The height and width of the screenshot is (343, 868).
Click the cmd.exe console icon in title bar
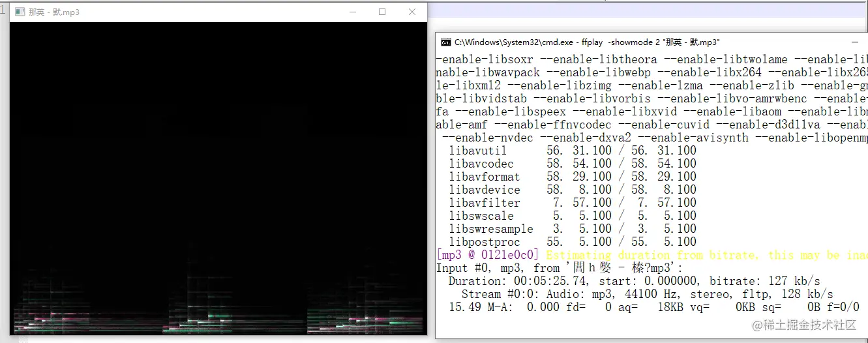point(446,42)
